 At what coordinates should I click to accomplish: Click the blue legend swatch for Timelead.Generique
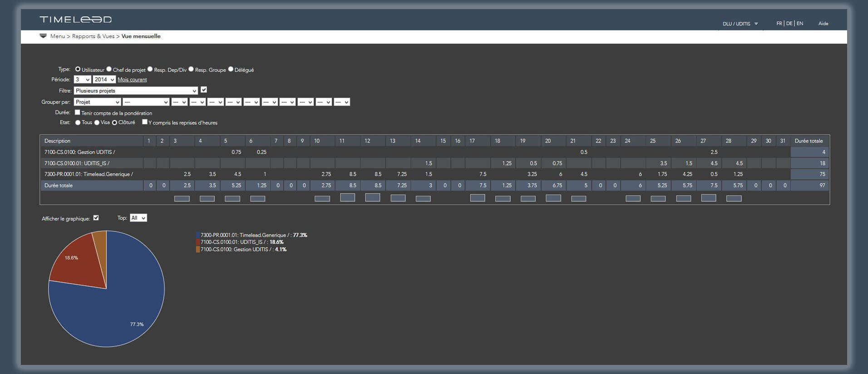[198, 235]
